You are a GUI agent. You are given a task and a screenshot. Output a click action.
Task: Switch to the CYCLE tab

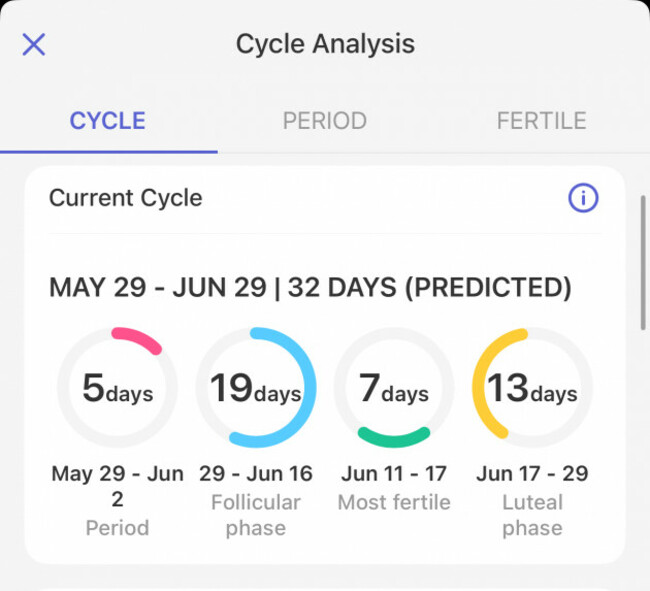pos(108,121)
